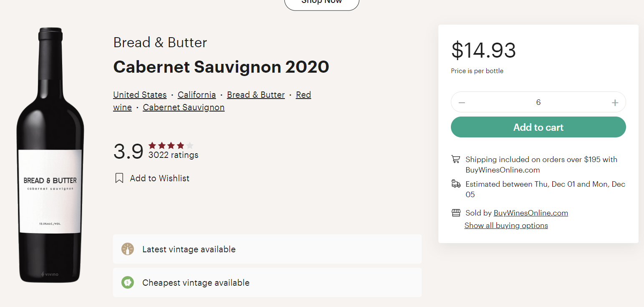644x307 pixels.
Task: Click the delivery truck estimate icon
Action: pyautogui.click(x=455, y=184)
